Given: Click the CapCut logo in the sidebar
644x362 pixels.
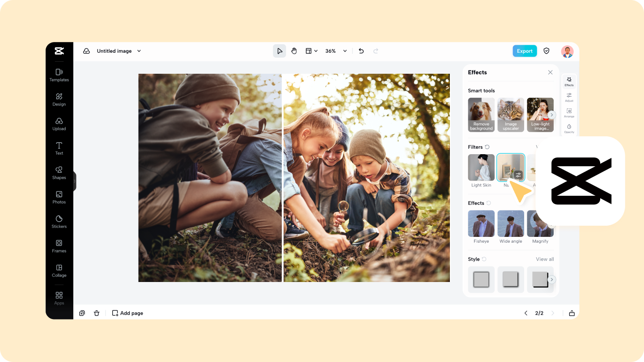Looking at the screenshot, I should click(59, 51).
